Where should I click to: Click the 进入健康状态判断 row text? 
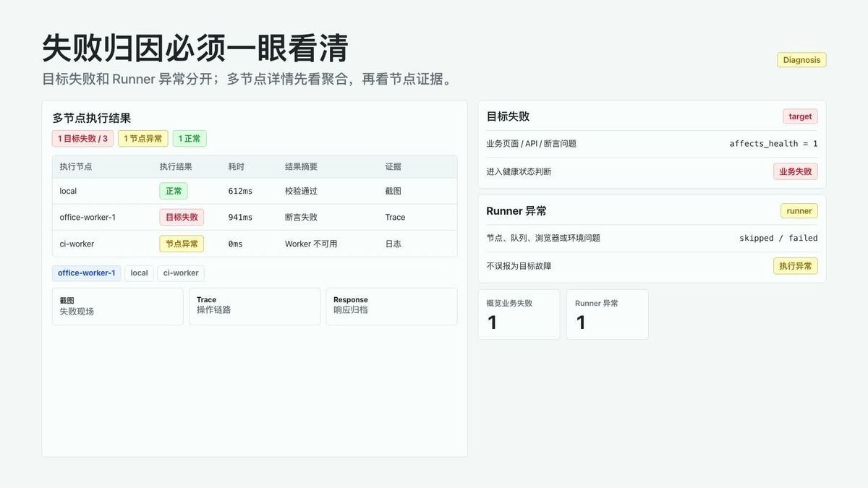point(519,171)
